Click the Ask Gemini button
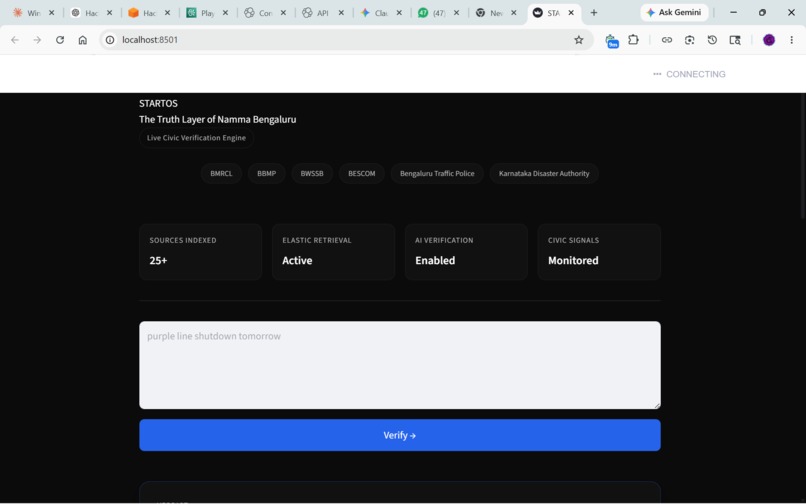 (x=674, y=12)
